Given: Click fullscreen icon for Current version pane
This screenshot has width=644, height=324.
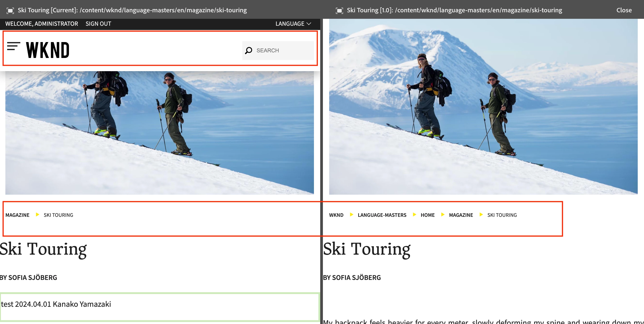Looking at the screenshot, I should pos(10,10).
